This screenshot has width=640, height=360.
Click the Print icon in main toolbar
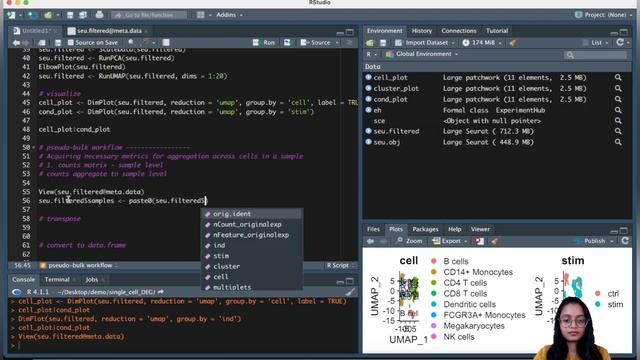point(99,15)
